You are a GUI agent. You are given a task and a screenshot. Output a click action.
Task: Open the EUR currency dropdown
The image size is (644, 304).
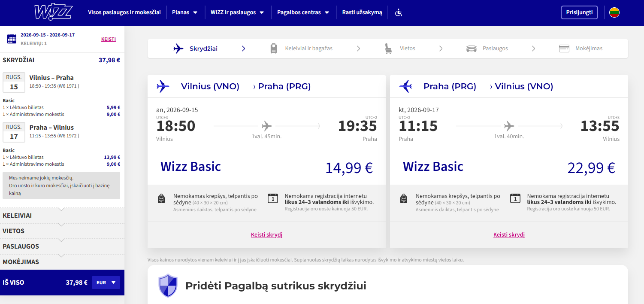coord(106,283)
